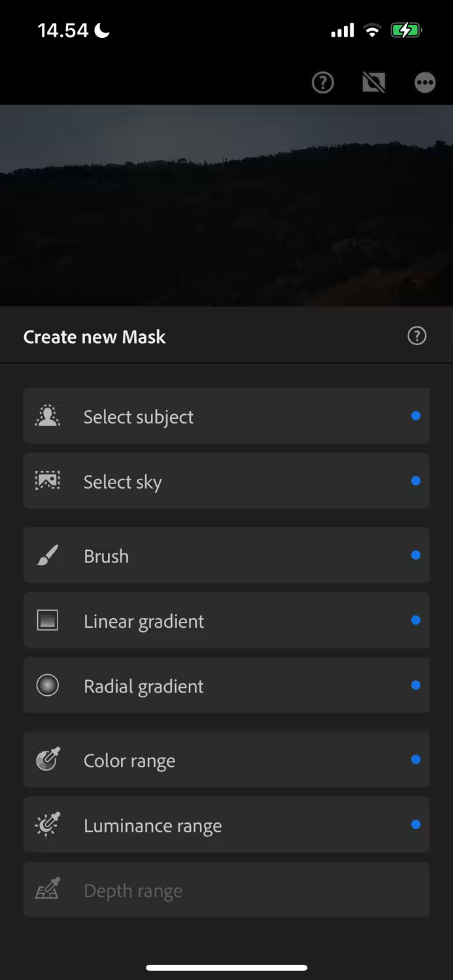Toggle the crossed-out overlay icon in top bar
This screenshot has width=453, height=980.
[x=374, y=82]
